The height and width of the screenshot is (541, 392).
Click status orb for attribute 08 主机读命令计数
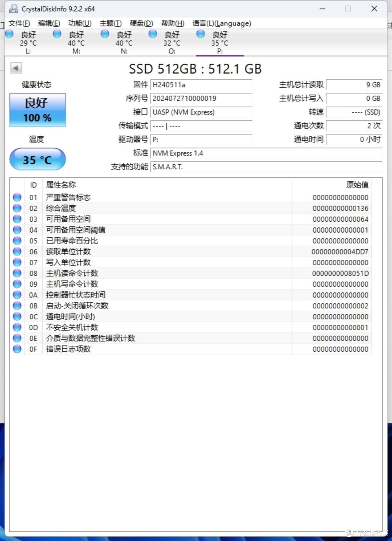(17, 273)
